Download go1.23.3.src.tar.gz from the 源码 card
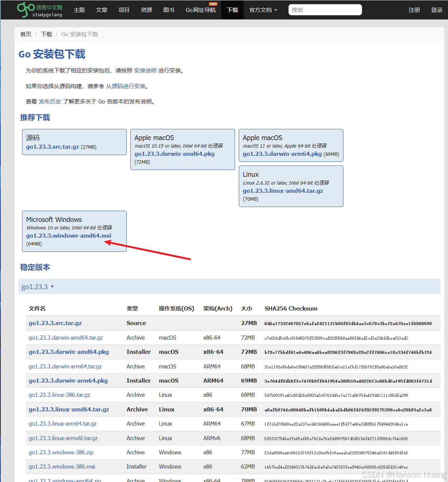 (53, 147)
